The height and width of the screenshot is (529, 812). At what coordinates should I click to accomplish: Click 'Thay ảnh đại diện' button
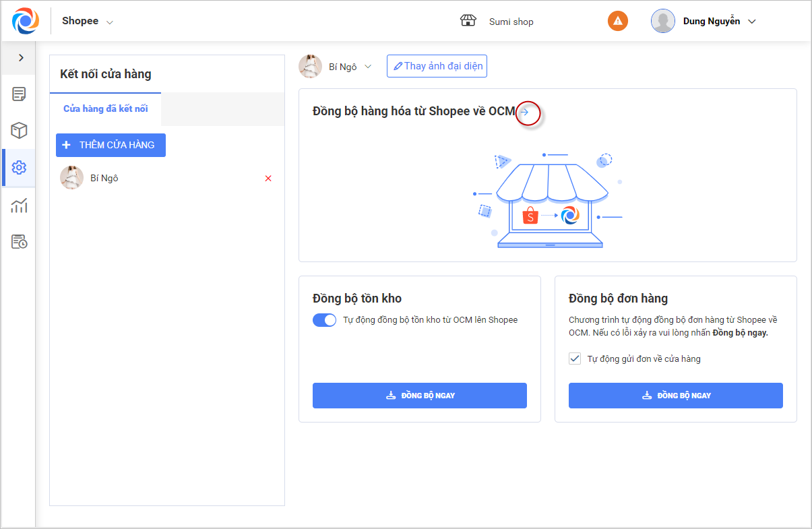tap(437, 66)
